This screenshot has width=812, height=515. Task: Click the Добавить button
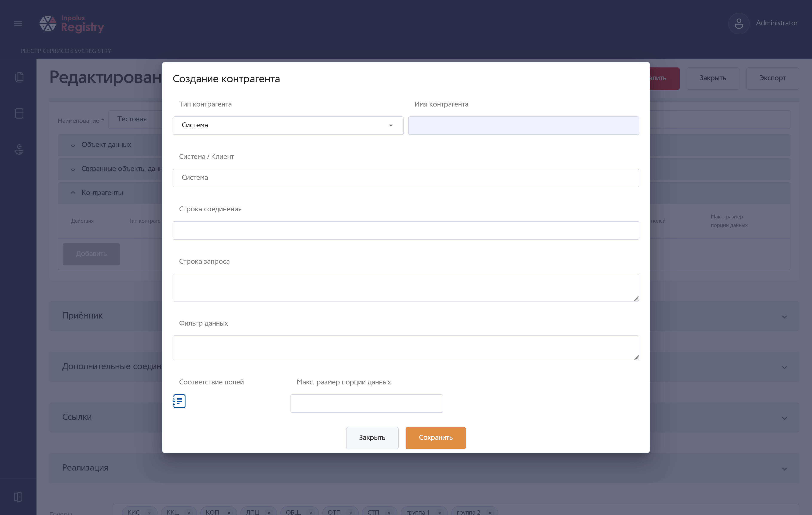pyautogui.click(x=91, y=254)
